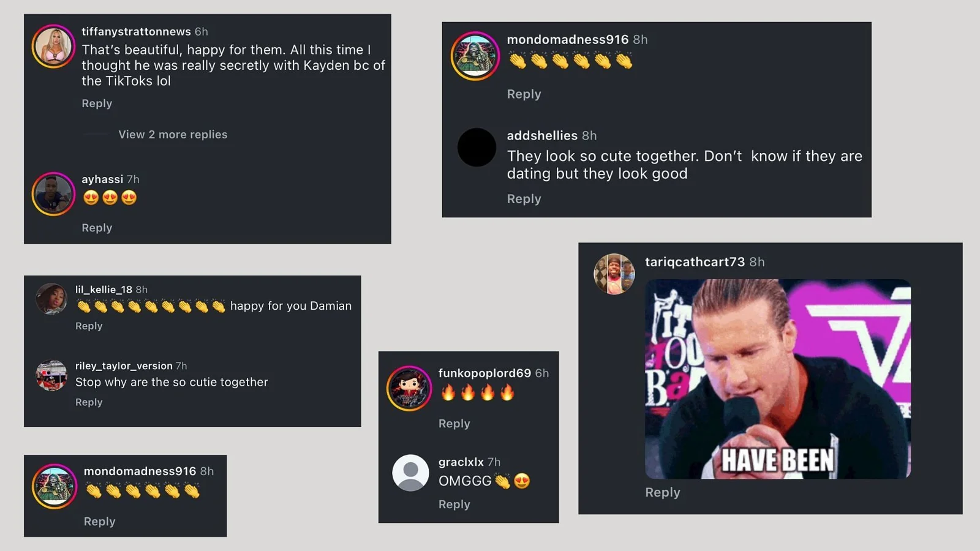Open addshellies' black profile avatar
This screenshot has width=980, height=551.
pos(477,148)
